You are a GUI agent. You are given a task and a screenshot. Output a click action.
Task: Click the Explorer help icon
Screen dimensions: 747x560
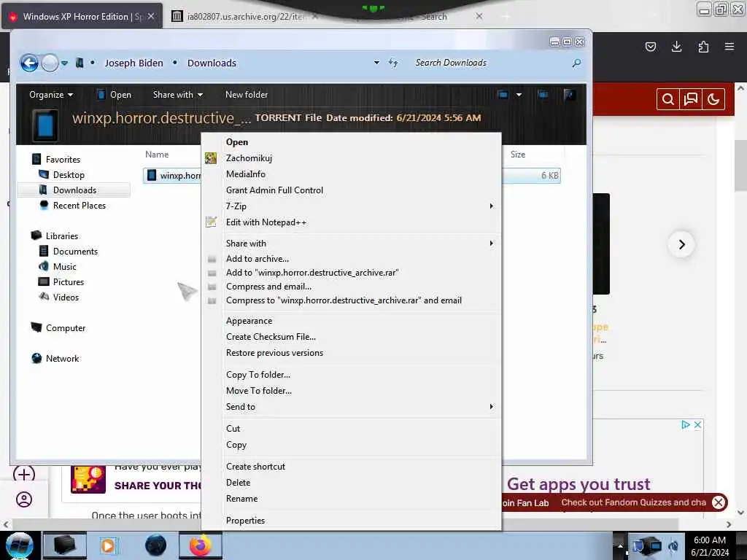(x=569, y=94)
